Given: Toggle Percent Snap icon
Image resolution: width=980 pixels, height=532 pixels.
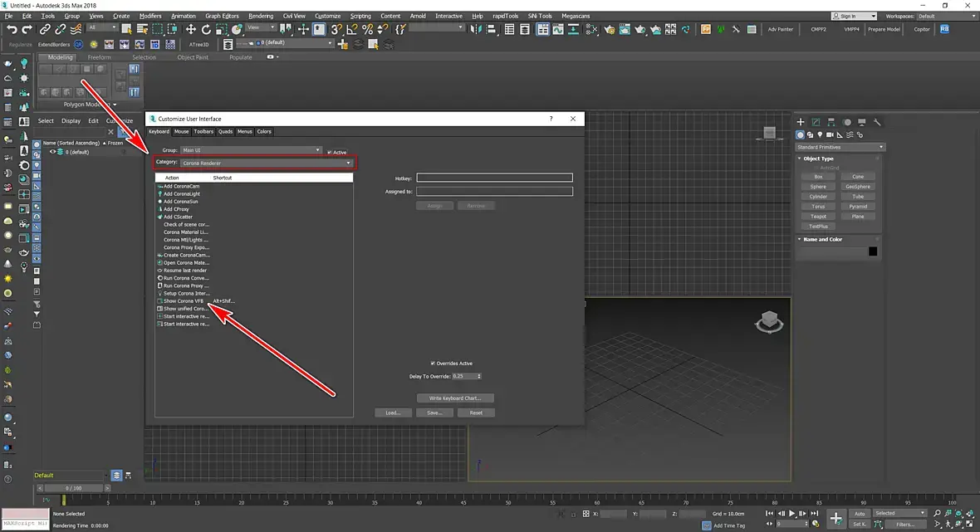Looking at the screenshot, I should [x=367, y=29].
